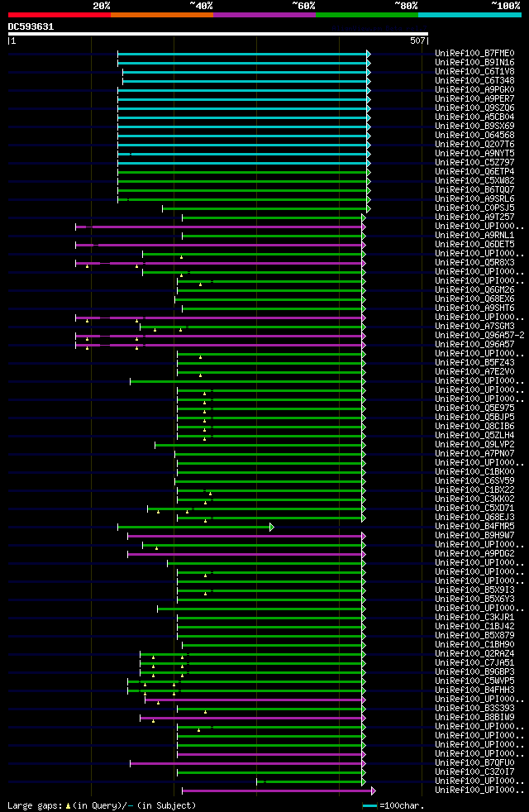
Task: Select the UniRef100_C0PSJ5 label
Action: 474,208
